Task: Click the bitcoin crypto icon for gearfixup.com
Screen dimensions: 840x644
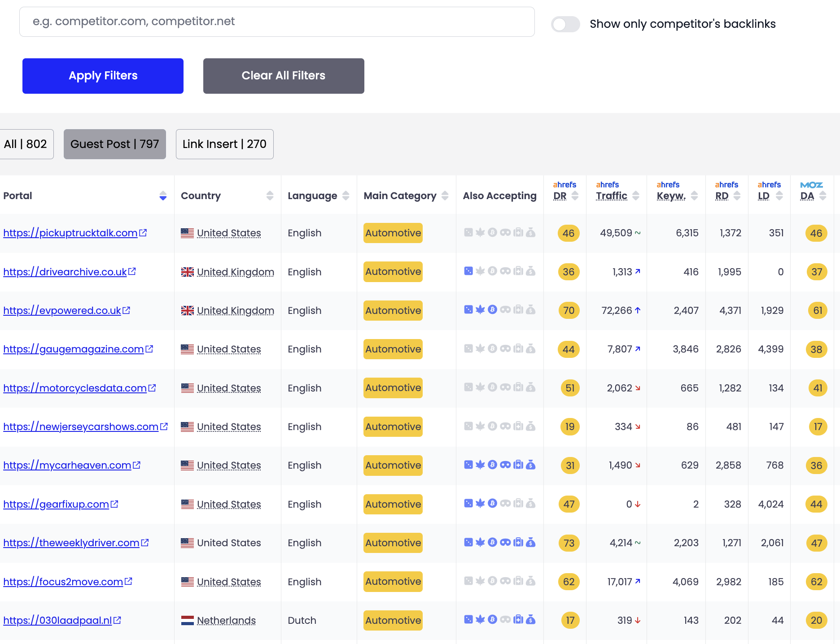Action: tap(492, 503)
